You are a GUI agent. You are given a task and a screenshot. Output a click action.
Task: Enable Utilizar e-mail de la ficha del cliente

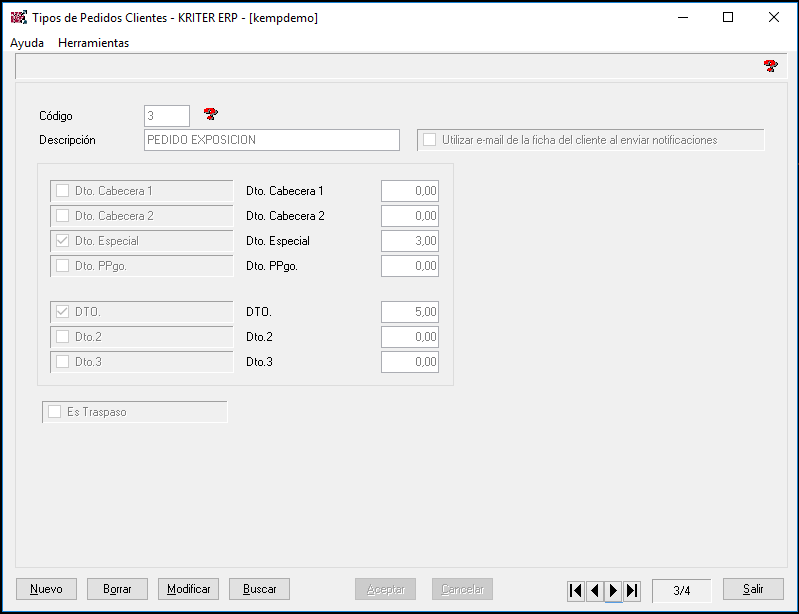[430, 140]
